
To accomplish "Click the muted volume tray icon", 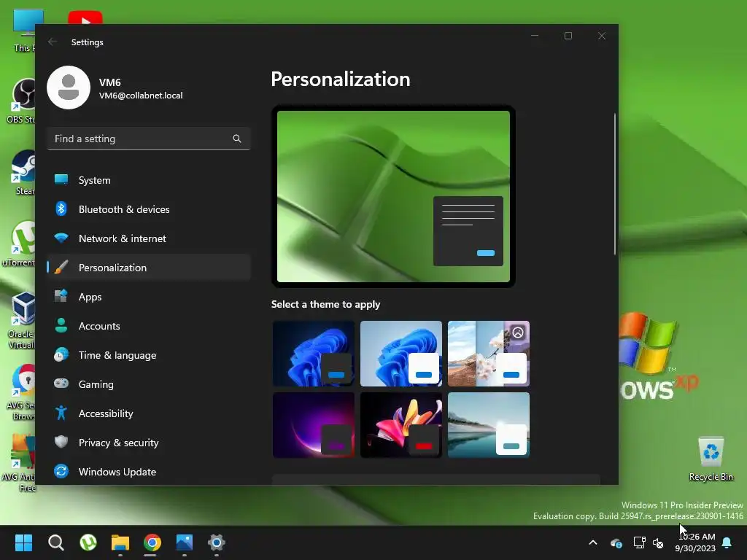I will [x=659, y=542].
